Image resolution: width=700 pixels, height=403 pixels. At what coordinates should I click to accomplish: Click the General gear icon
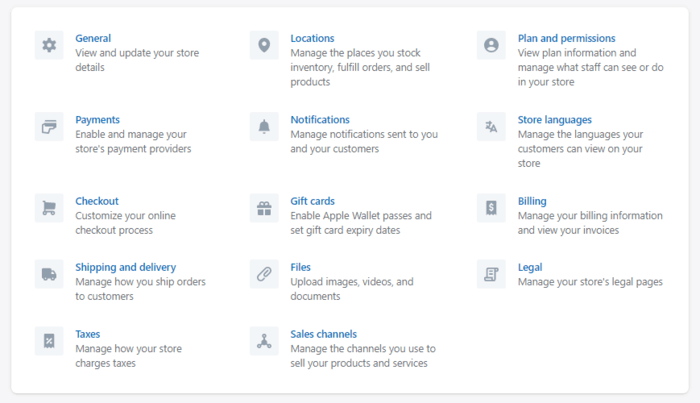pos(49,45)
